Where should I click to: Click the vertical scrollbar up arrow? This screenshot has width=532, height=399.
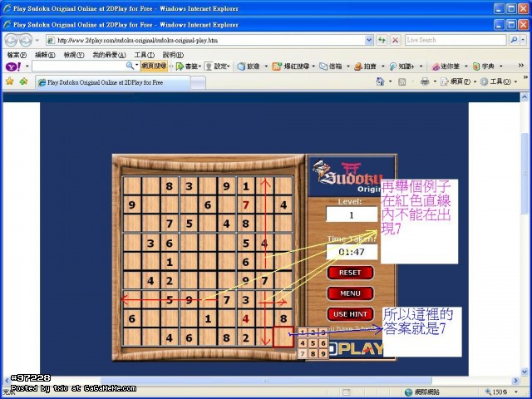[525, 97]
